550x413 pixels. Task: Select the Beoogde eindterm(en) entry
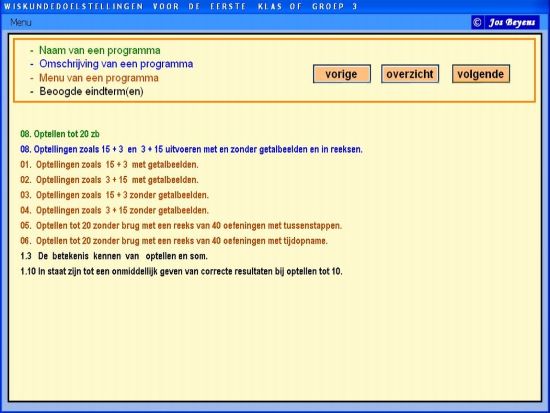click(x=91, y=92)
